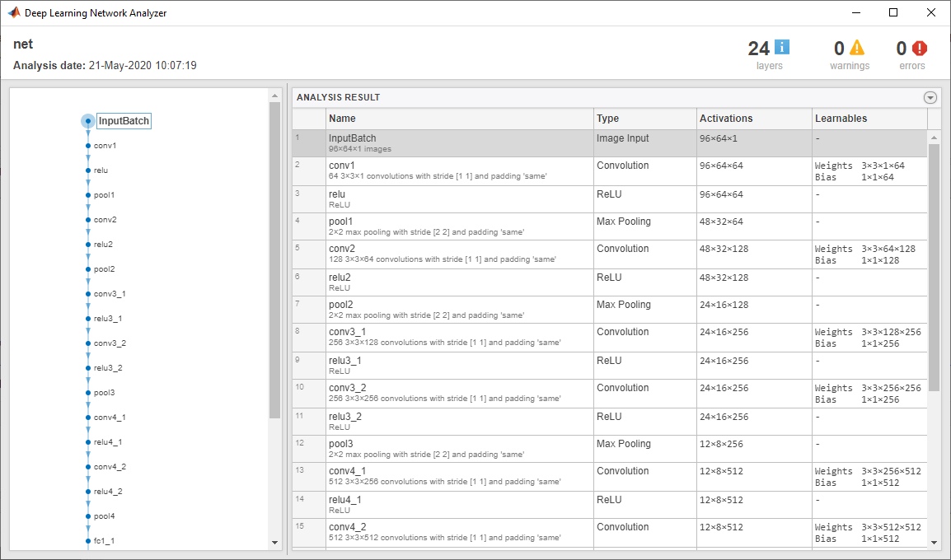Collapse the Analysis Result panel using its chevron
The width and height of the screenshot is (951, 560).
[930, 97]
